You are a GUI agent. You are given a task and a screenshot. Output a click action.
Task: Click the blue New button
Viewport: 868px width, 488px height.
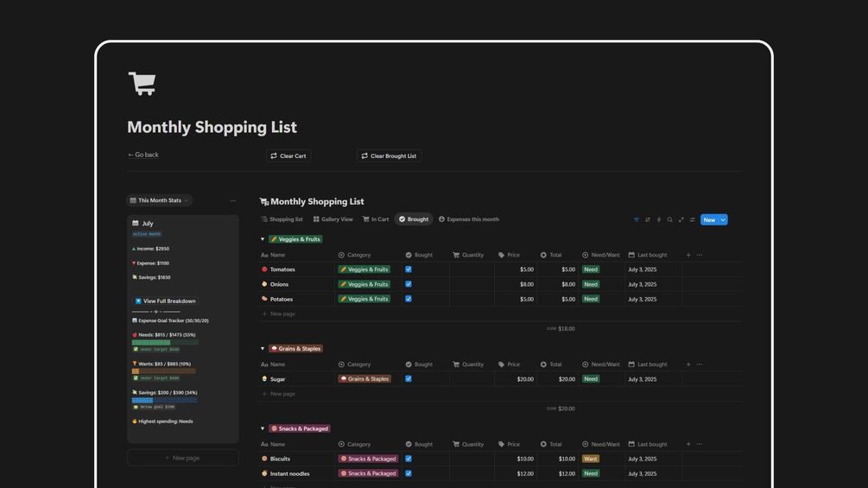709,219
